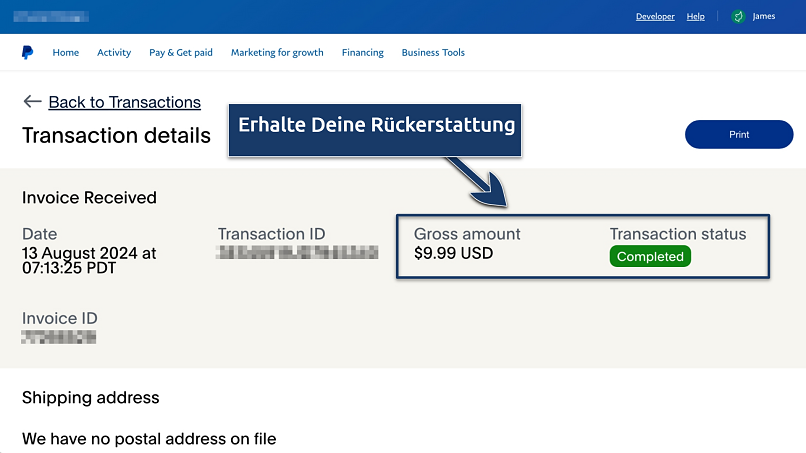The image size is (806, 453).
Task: Go to the Activity menu
Action: pyautogui.click(x=114, y=53)
